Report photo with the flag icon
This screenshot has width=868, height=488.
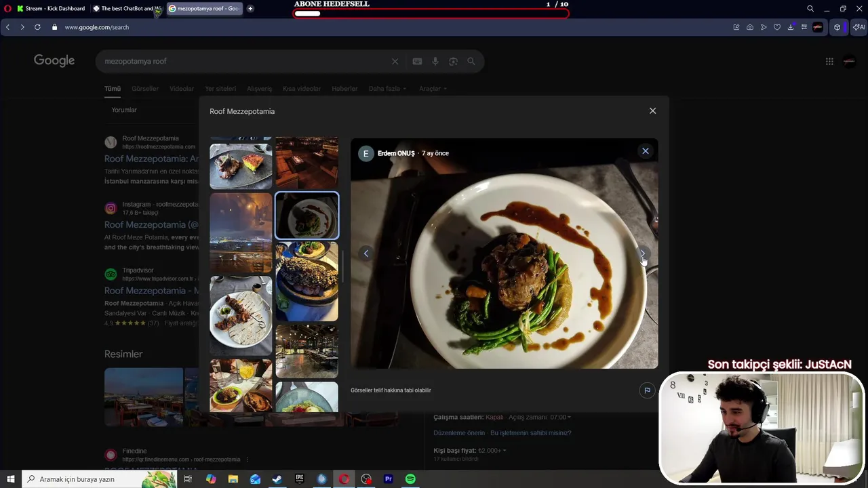click(647, 390)
